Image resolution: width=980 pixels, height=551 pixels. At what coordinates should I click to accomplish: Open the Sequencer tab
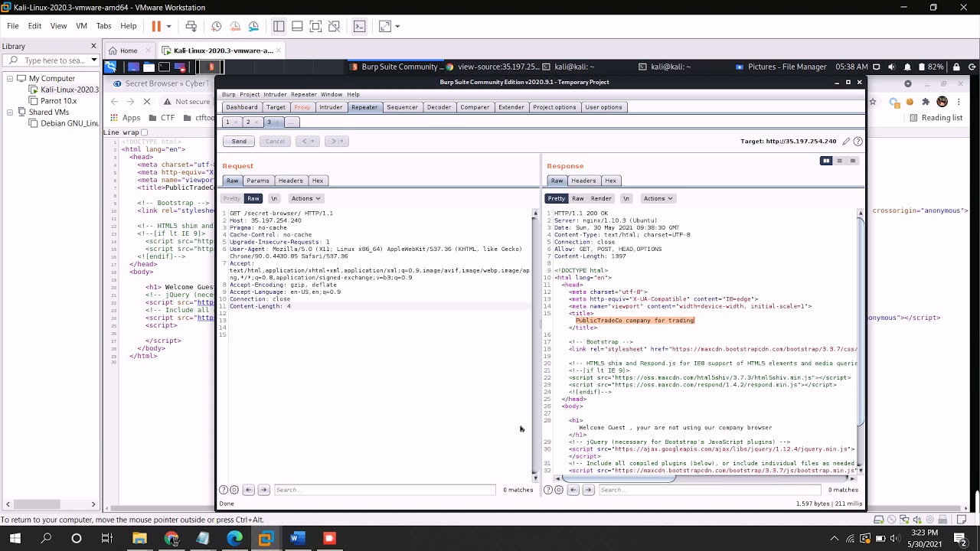coord(402,107)
